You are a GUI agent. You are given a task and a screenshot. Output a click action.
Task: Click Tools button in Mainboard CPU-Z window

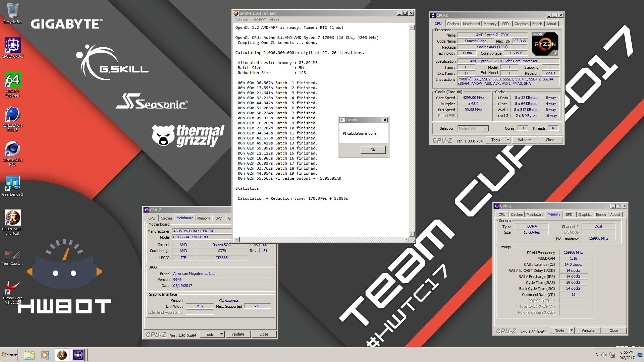(209, 335)
